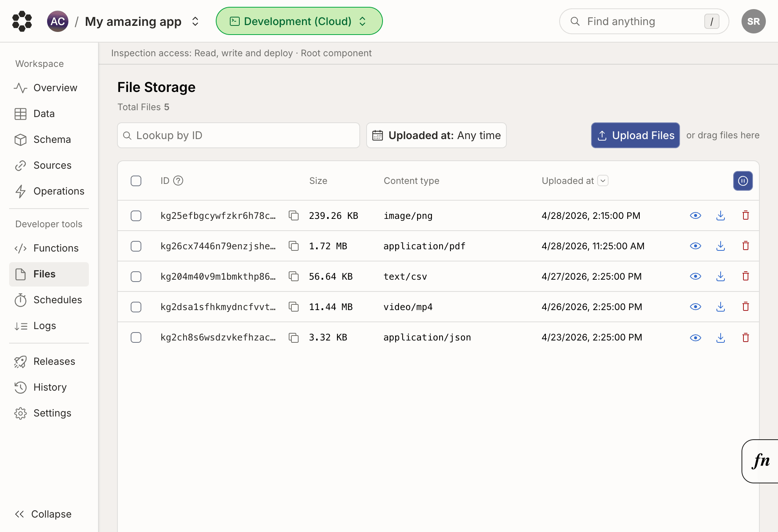Click the Find anything search box
This screenshot has height=532, width=778.
coord(644,21)
